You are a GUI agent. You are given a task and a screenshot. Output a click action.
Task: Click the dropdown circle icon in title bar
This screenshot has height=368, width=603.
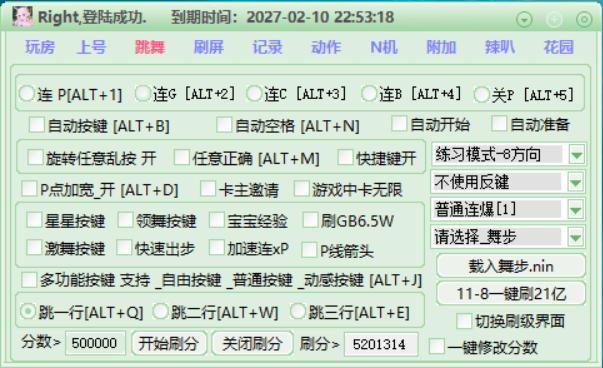click(x=524, y=19)
